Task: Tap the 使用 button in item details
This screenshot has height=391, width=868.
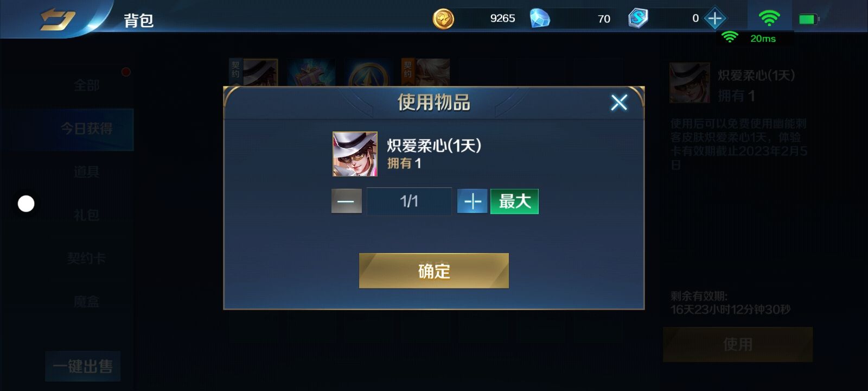Action: (738, 344)
